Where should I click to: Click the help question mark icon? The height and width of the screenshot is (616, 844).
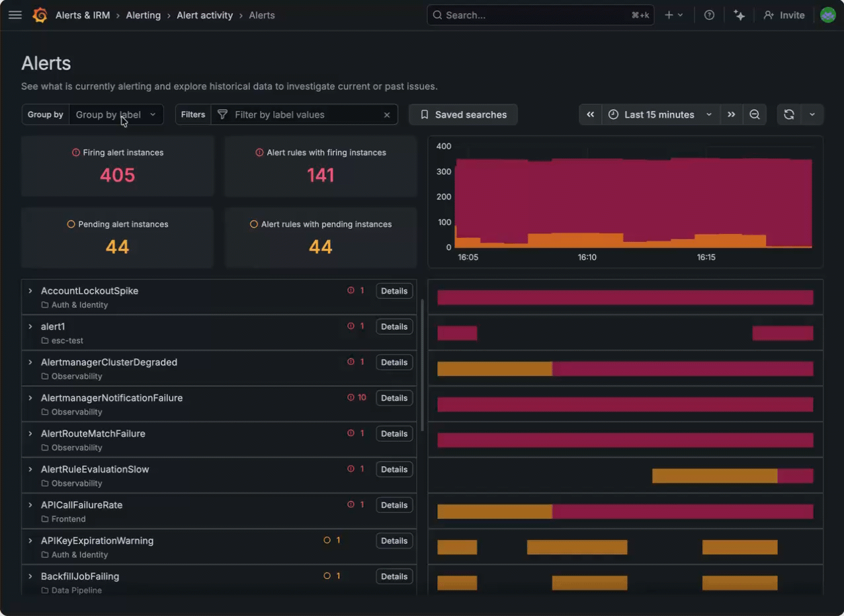709,15
